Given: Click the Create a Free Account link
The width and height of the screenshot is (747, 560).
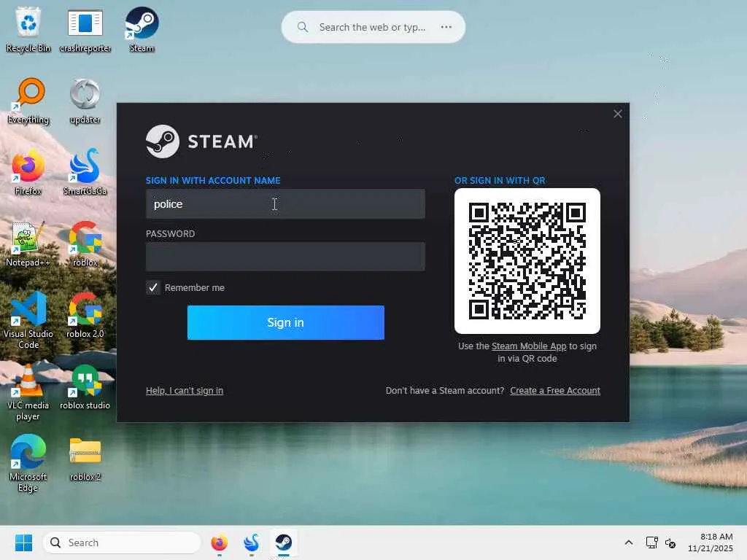Looking at the screenshot, I should pos(555,391).
